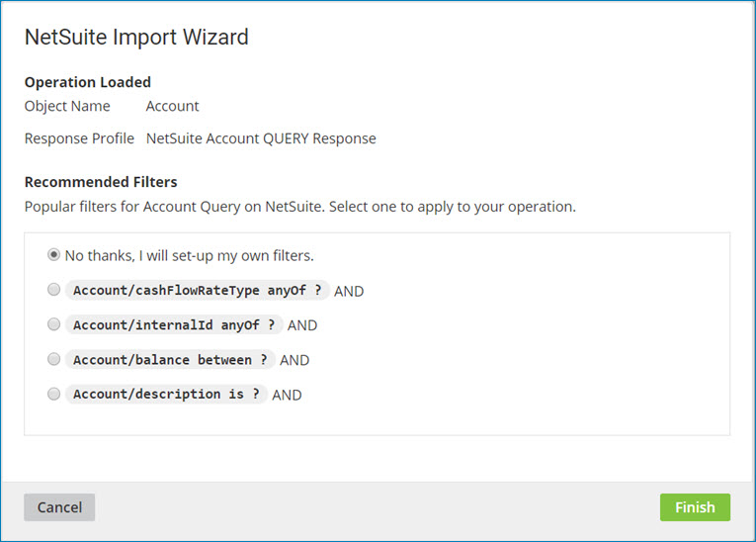Select the Account/description is filter radio

(x=53, y=394)
